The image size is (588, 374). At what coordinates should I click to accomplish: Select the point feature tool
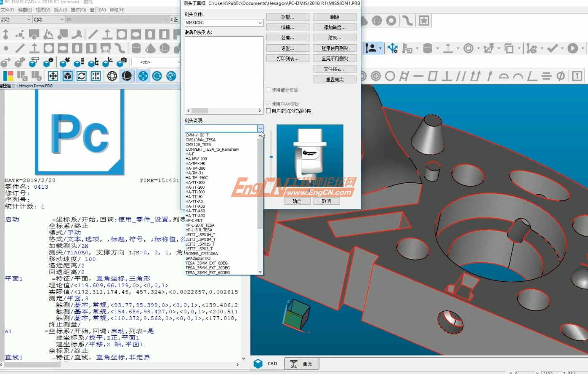6,48
